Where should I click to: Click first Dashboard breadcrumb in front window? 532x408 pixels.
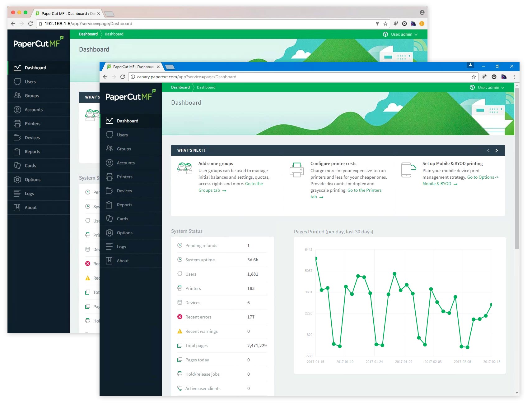pos(180,87)
